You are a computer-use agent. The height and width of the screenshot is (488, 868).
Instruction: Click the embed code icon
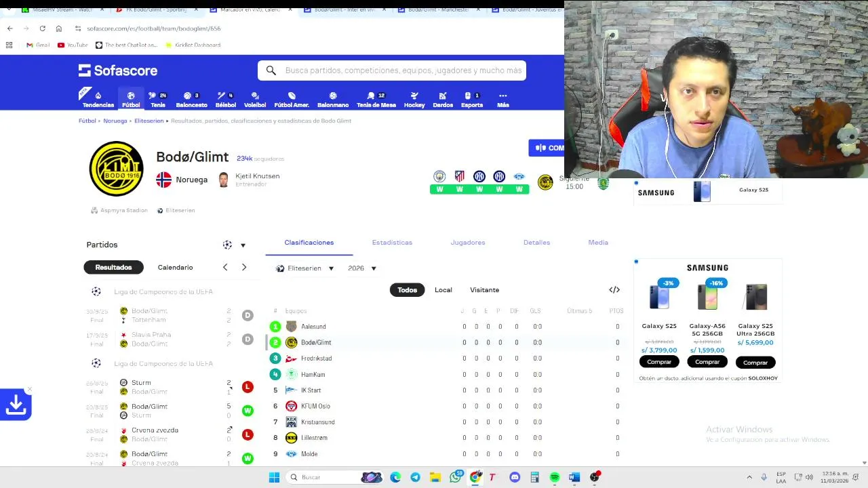[614, 290]
